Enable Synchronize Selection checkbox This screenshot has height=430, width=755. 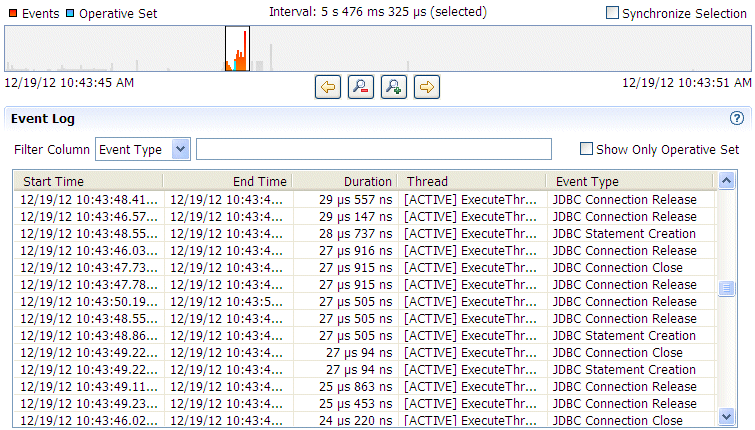click(612, 13)
